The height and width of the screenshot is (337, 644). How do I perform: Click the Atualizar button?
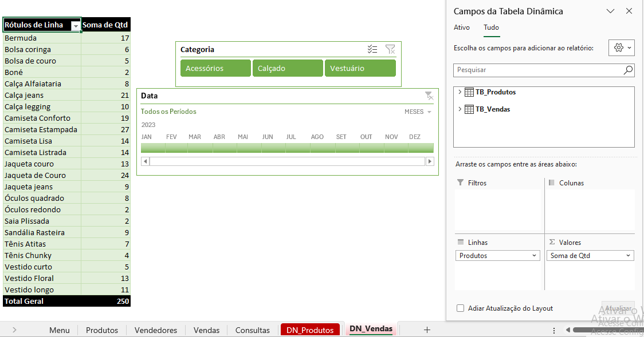pyautogui.click(x=618, y=308)
